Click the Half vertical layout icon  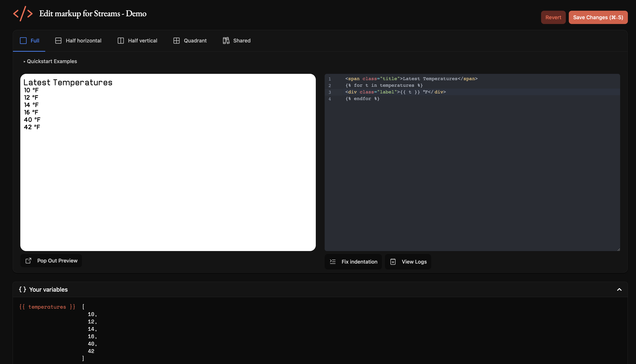click(x=121, y=40)
